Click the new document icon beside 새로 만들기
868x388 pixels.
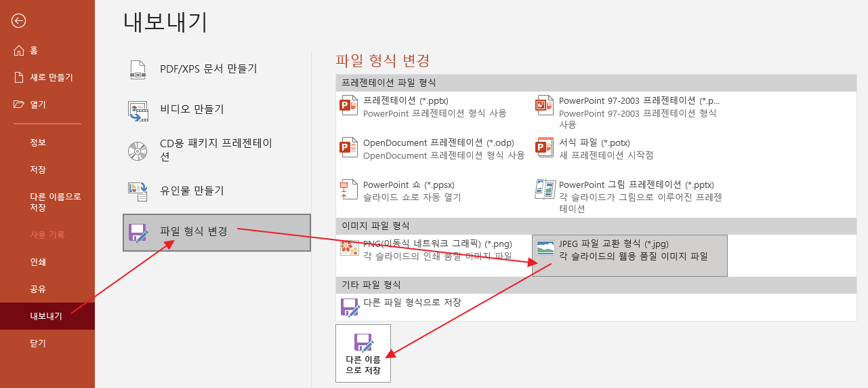[19, 77]
